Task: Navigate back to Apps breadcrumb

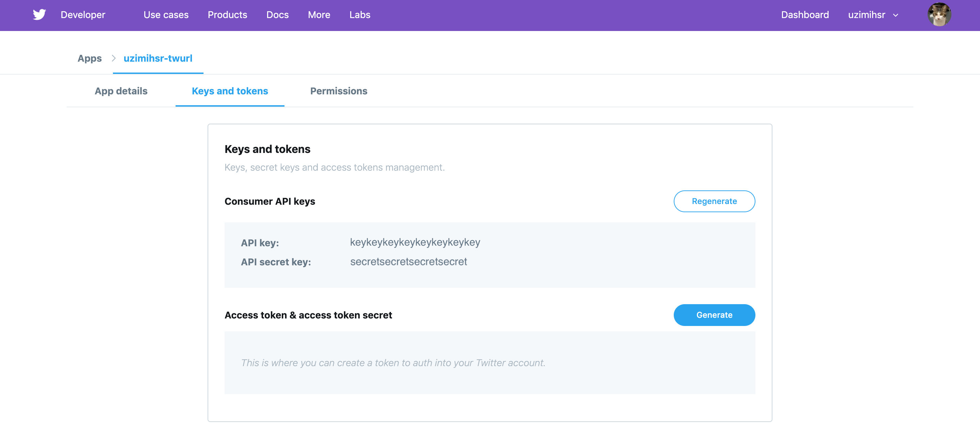Action: point(89,58)
